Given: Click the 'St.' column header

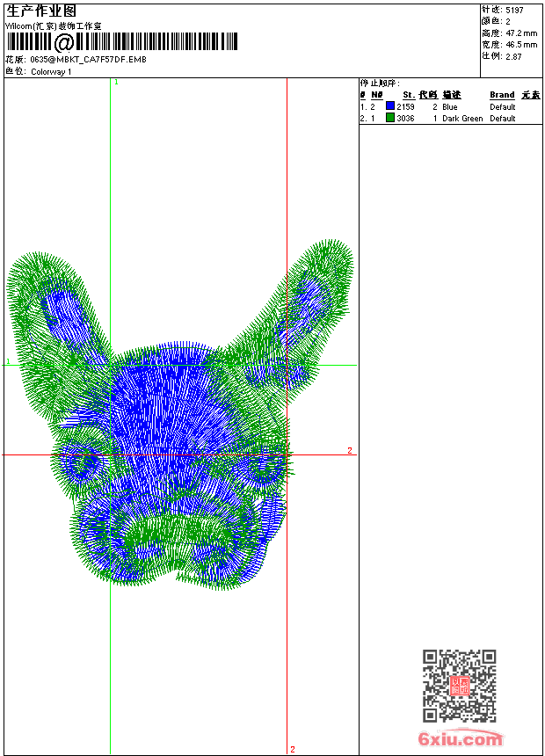Looking at the screenshot, I should coord(409,95).
